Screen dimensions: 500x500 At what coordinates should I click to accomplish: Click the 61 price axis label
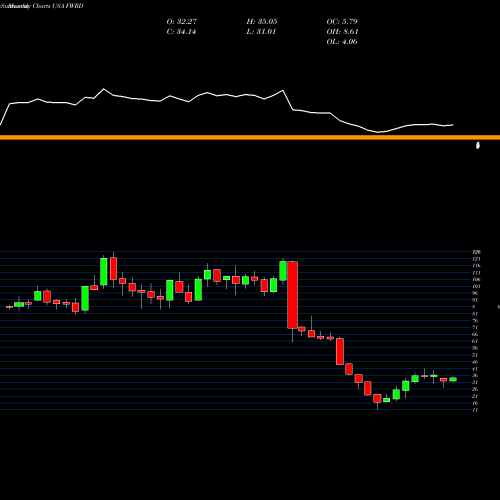click(x=475, y=341)
